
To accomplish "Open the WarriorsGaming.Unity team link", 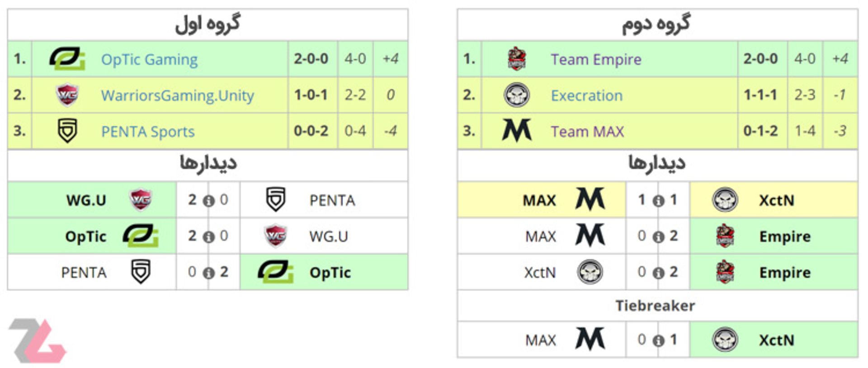I will click(x=177, y=95).
